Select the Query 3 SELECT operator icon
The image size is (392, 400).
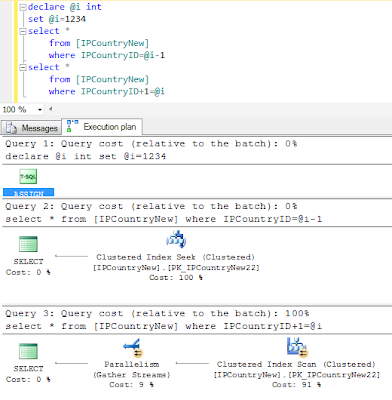coord(28,351)
